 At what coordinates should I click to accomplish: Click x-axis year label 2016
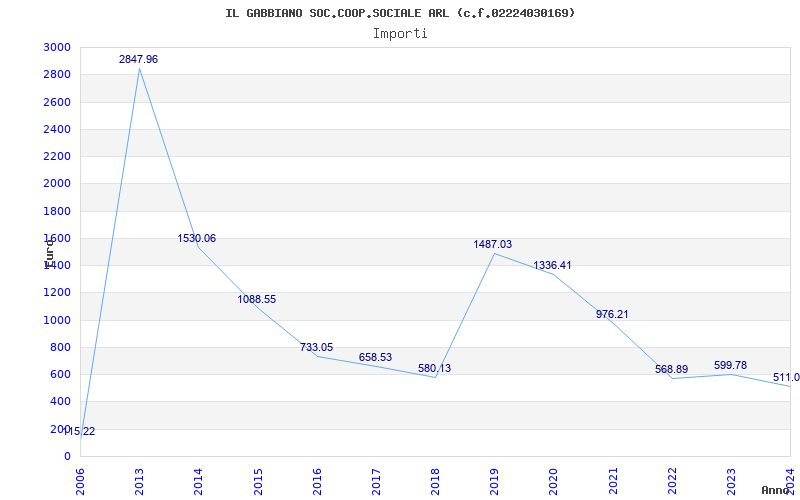[317, 482]
